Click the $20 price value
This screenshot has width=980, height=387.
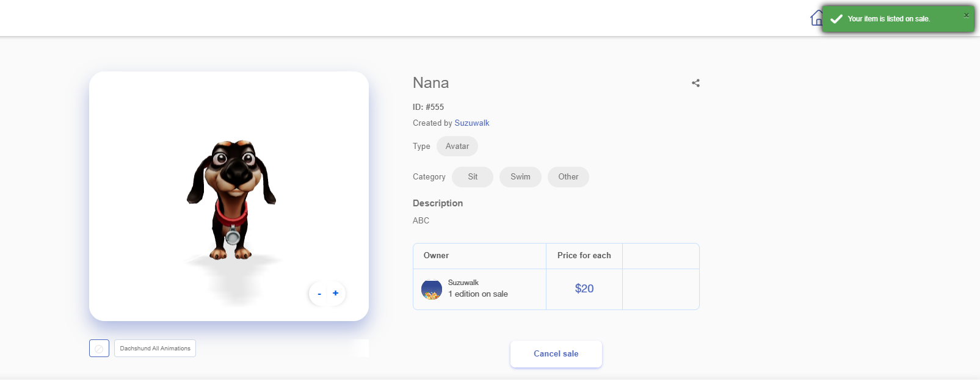tap(584, 289)
